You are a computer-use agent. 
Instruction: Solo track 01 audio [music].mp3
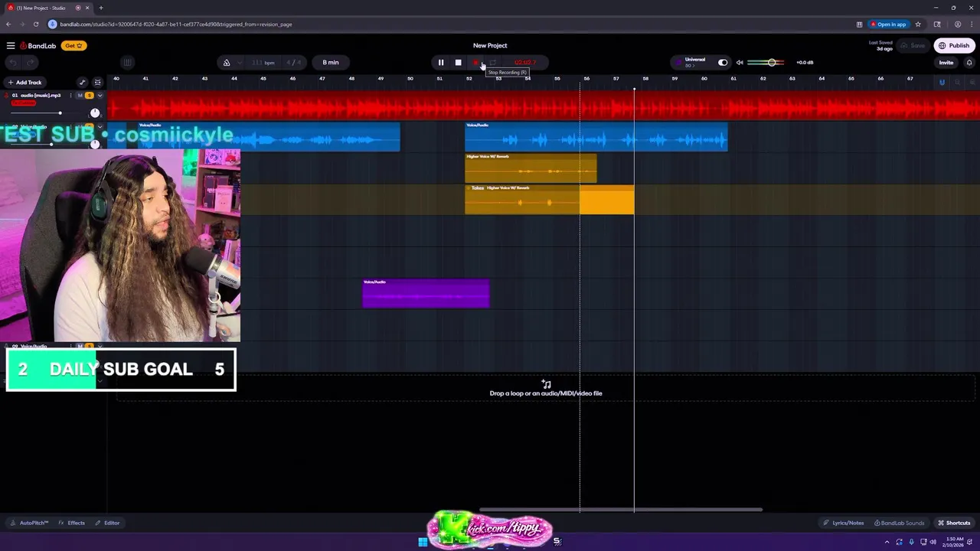[90, 96]
